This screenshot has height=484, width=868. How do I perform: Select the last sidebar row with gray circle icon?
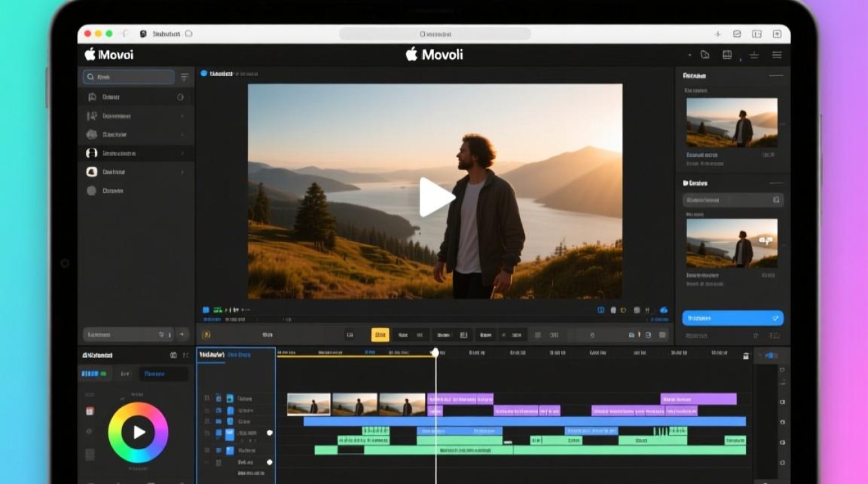click(136, 191)
